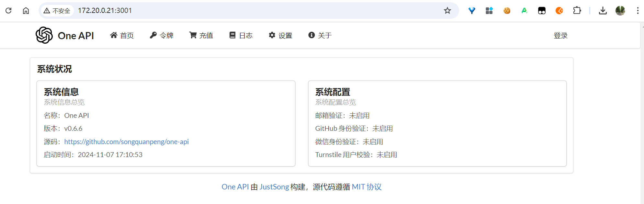Open the browser home page icon
This screenshot has width=644, height=204.
pos(26,11)
